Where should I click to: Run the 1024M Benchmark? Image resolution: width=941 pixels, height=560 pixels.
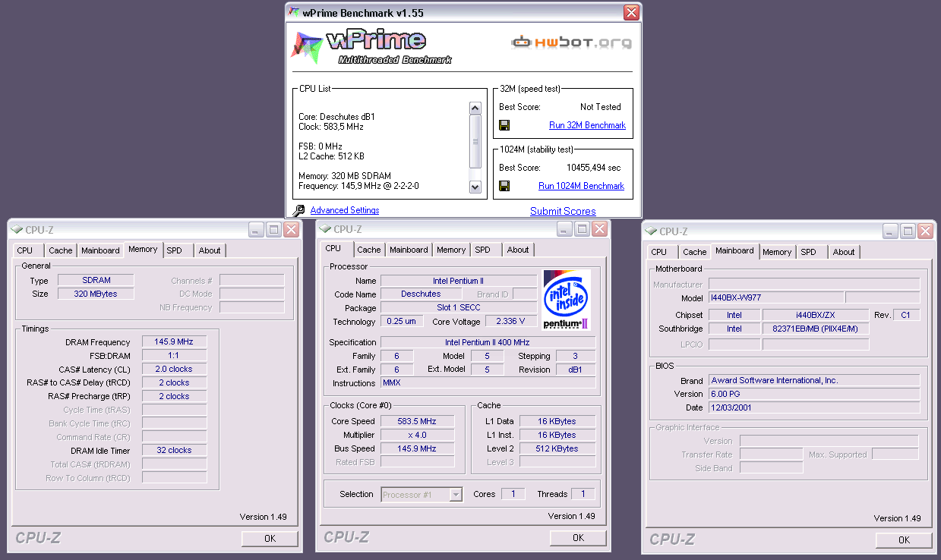pos(581,186)
